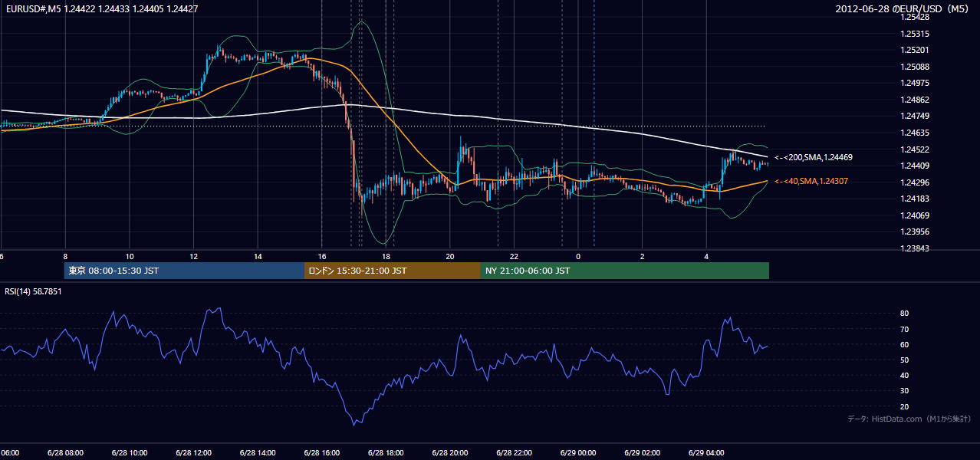This screenshot has width=980, height=460.
Task: Click the 200 SMA 1.24469 label
Action: click(x=814, y=157)
